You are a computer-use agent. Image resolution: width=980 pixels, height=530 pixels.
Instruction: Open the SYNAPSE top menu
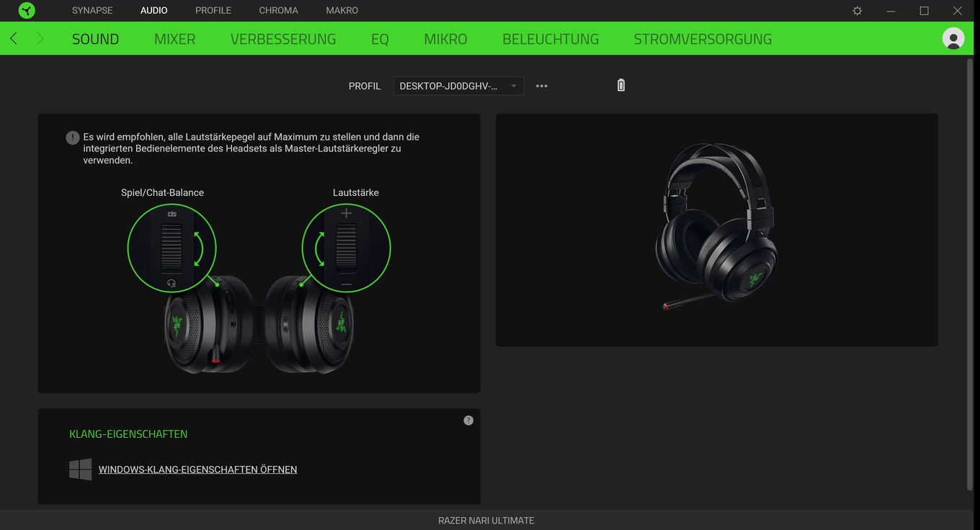pyautogui.click(x=92, y=10)
